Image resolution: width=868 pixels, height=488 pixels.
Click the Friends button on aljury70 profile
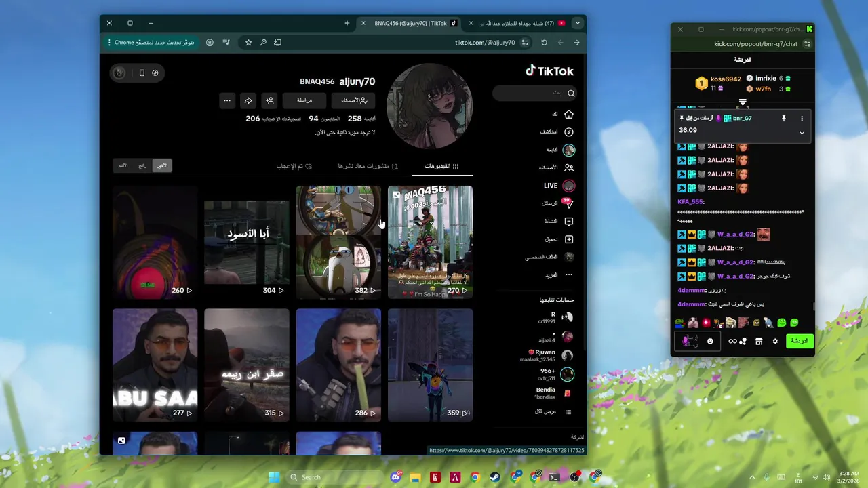click(353, 100)
